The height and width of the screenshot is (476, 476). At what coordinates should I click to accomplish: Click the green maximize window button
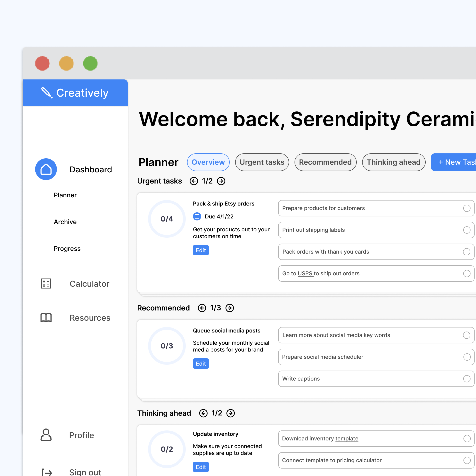tap(90, 63)
